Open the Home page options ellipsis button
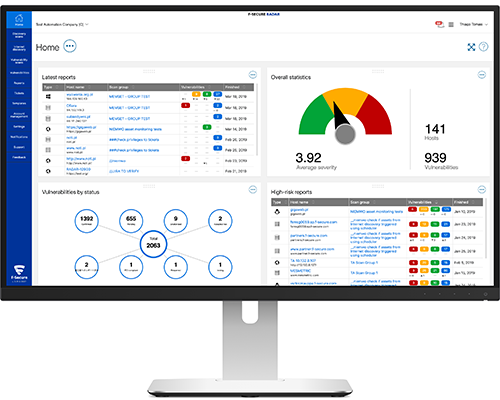Viewport: 500px width, 400px height. point(70,46)
